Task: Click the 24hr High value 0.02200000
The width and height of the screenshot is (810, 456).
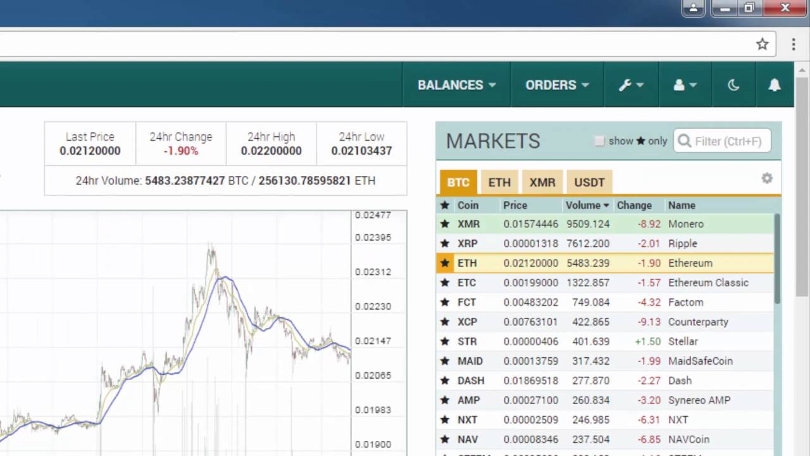Action: pyautogui.click(x=271, y=151)
